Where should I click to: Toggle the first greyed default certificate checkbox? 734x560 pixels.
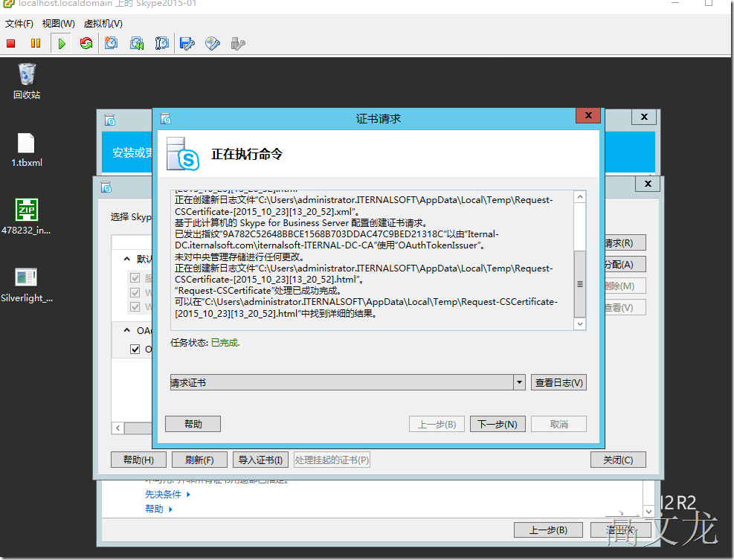click(x=135, y=277)
